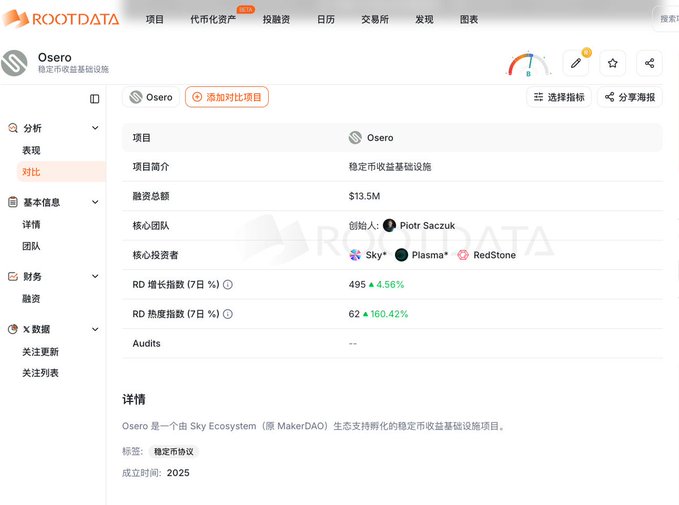The height and width of the screenshot is (505, 679).
Task: Open the 投融资 navigation item
Action: tap(276, 19)
